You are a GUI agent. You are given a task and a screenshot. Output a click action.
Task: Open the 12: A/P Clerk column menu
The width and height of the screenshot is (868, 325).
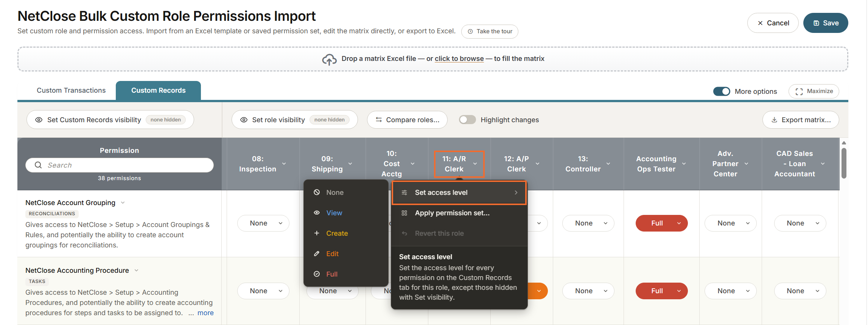click(538, 164)
